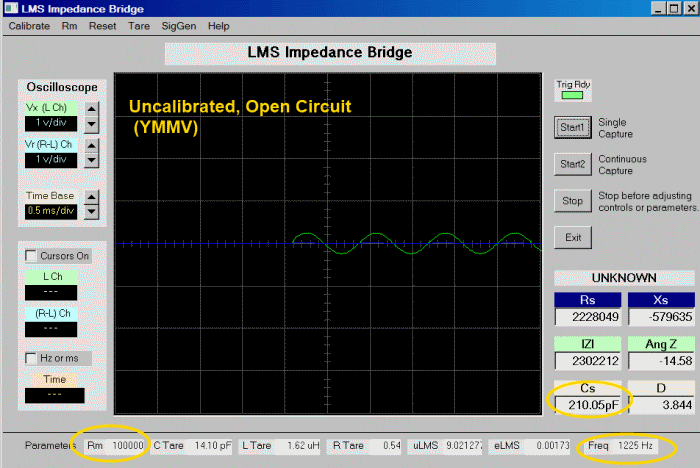Click the LMS Impedance Bridge title banner
This screenshot has width=700, height=468.
pyautogui.click(x=330, y=53)
